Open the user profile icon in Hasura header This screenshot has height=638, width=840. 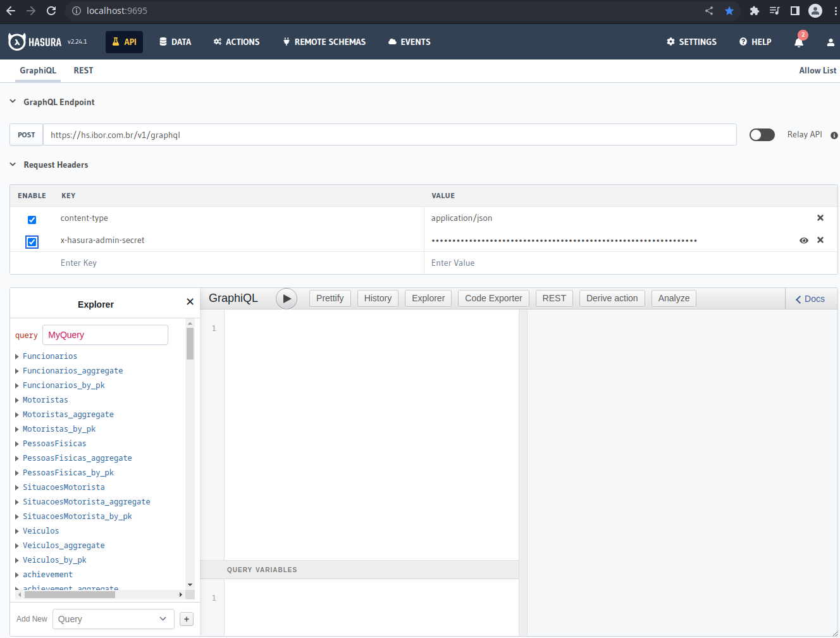(831, 42)
